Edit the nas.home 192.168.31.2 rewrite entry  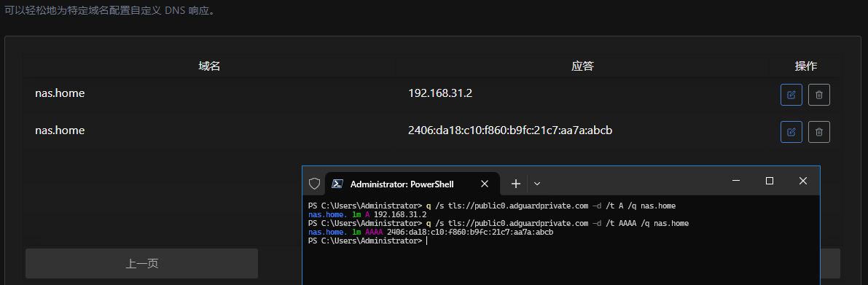[791, 95]
